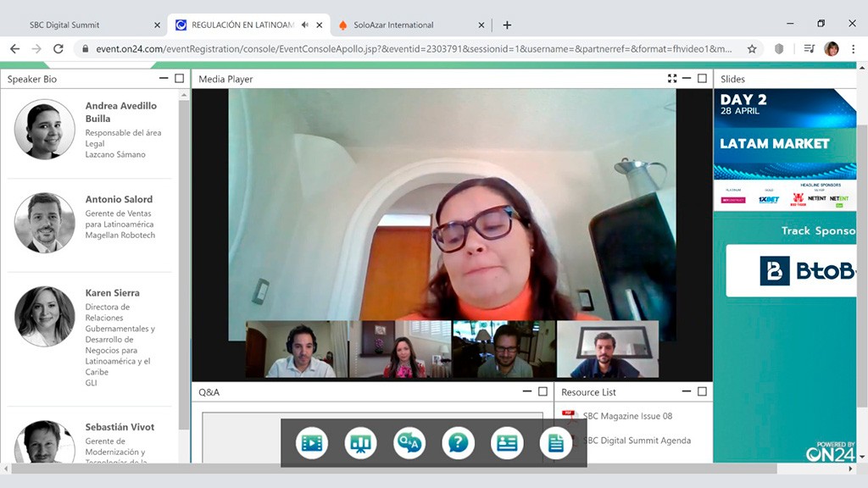Minimize the Speaker Bio panel
This screenshot has height=488, width=868.
click(164, 79)
